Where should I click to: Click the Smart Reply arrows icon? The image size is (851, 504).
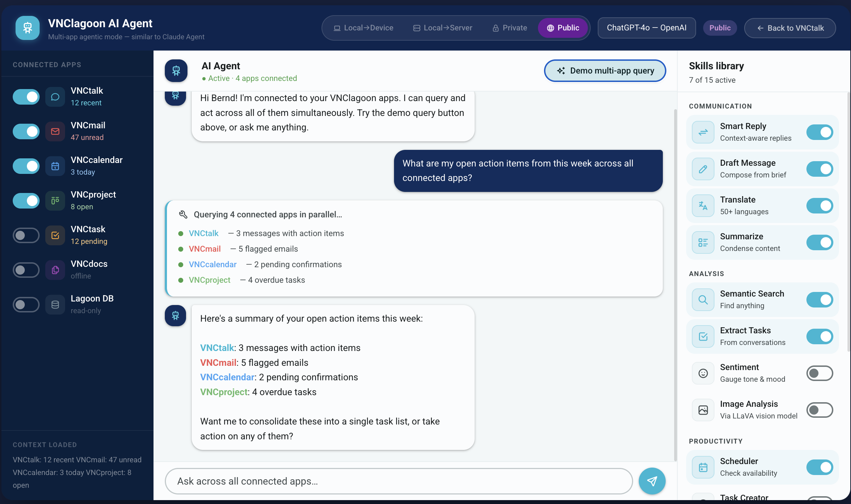[703, 132]
